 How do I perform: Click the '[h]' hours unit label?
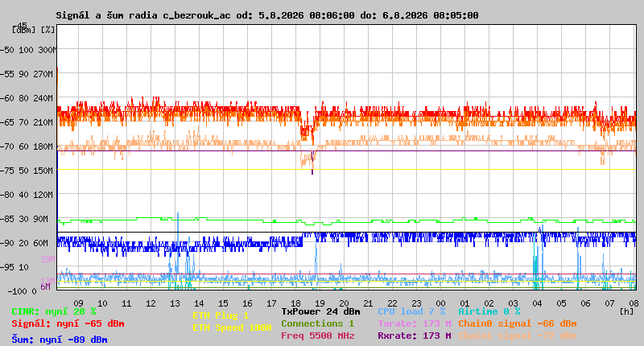pyautogui.click(x=627, y=311)
